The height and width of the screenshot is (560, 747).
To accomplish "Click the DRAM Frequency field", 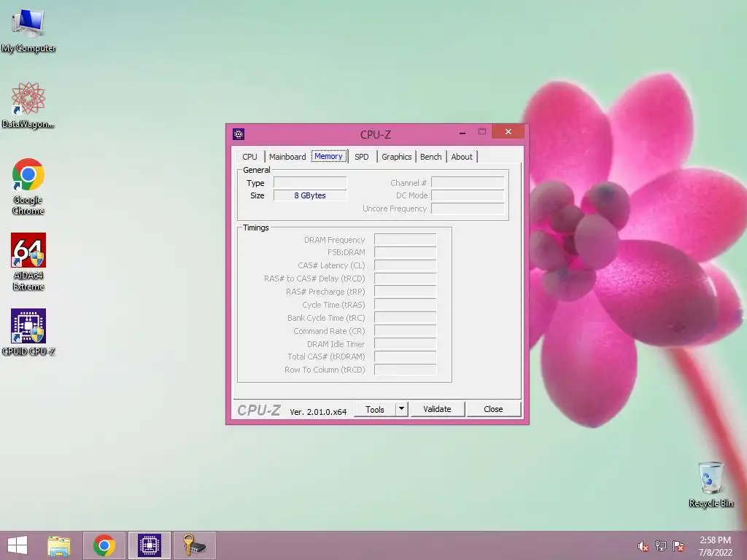I will pyautogui.click(x=406, y=239).
